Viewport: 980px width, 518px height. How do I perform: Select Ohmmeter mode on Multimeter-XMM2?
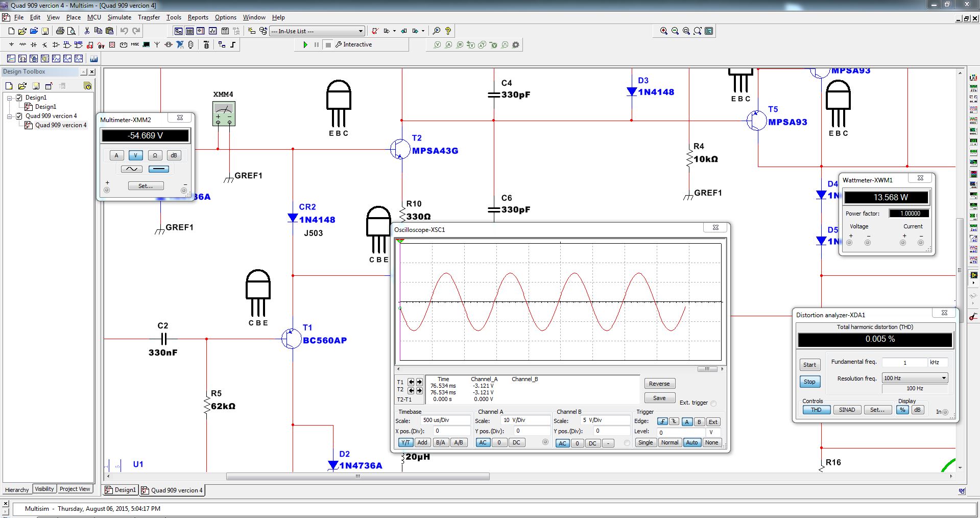pos(155,155)
